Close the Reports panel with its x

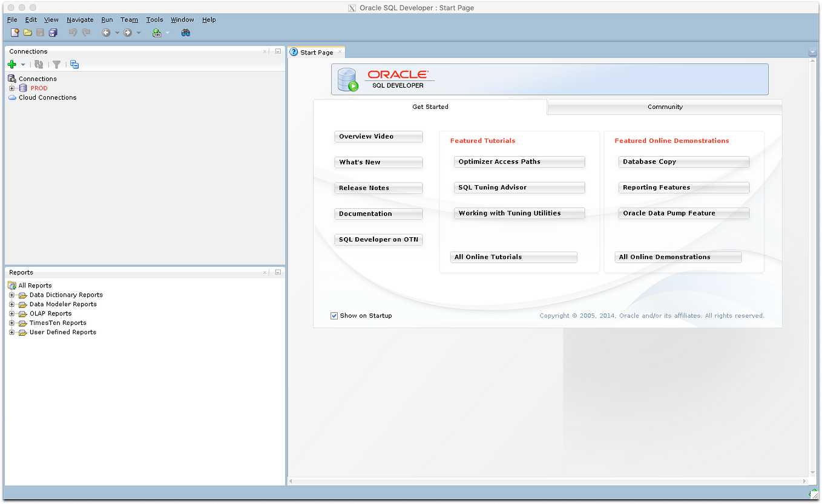click(x=265, y=272)
